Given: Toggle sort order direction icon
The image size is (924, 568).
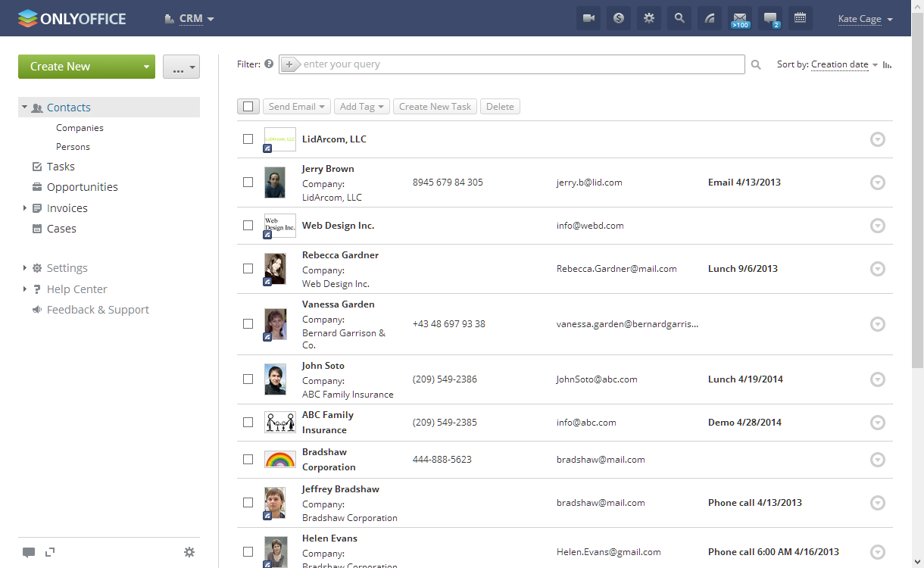Looking at the screenshot, I should click(888, 65).
